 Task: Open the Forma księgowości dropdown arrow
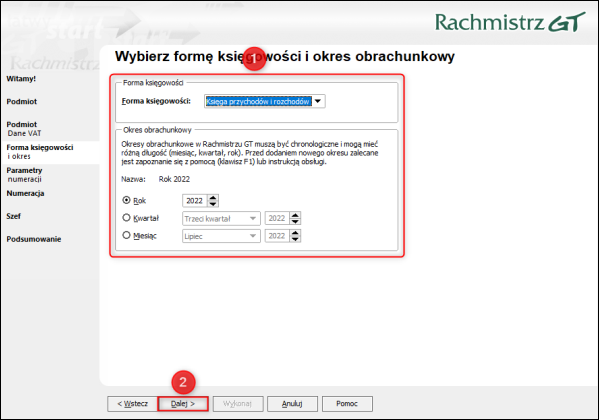[x=318, y=101]
